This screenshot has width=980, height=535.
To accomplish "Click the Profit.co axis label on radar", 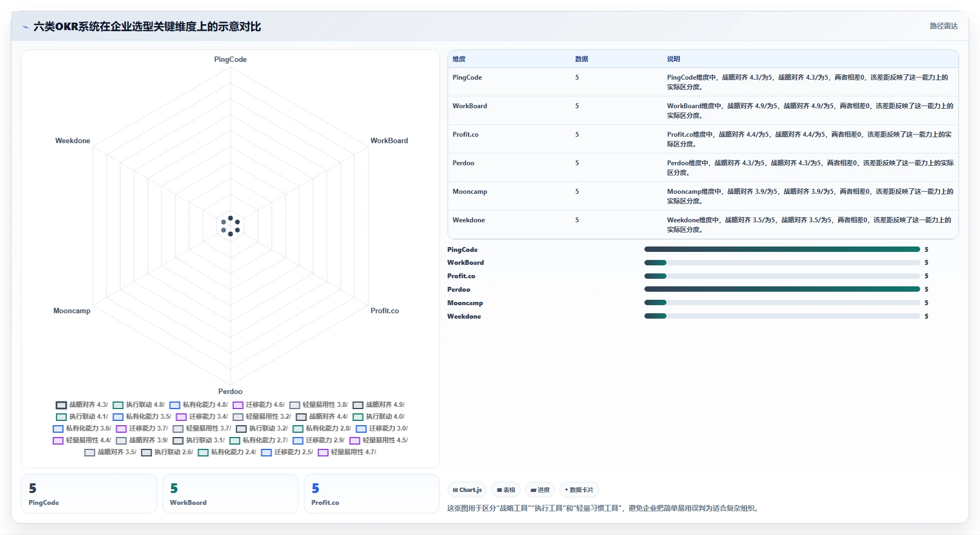I will tap(385, 311).
